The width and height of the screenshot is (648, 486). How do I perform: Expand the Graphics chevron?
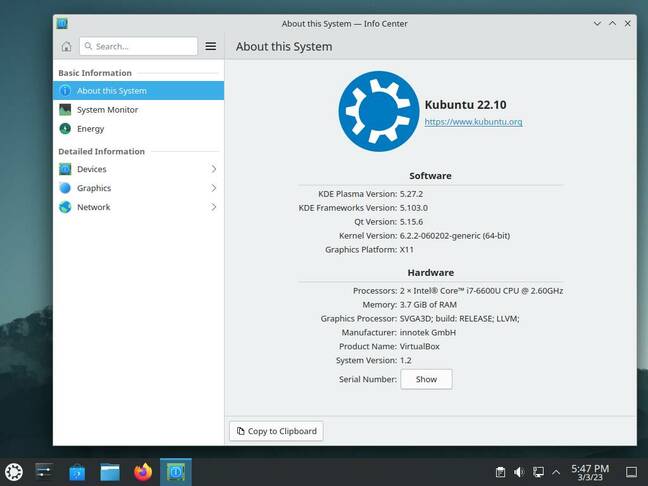click(214, 188)
